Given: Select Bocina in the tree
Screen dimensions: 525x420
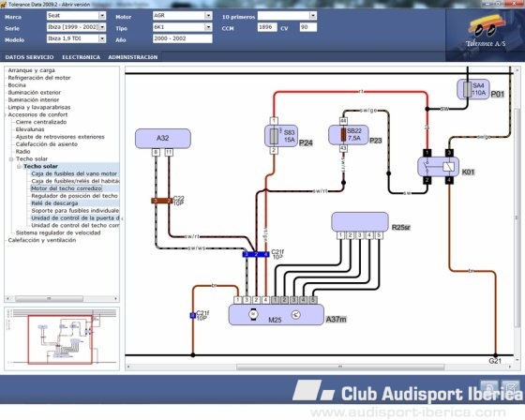Looking at the screenshot, I should pyautogui.click(x=17, y=85).
